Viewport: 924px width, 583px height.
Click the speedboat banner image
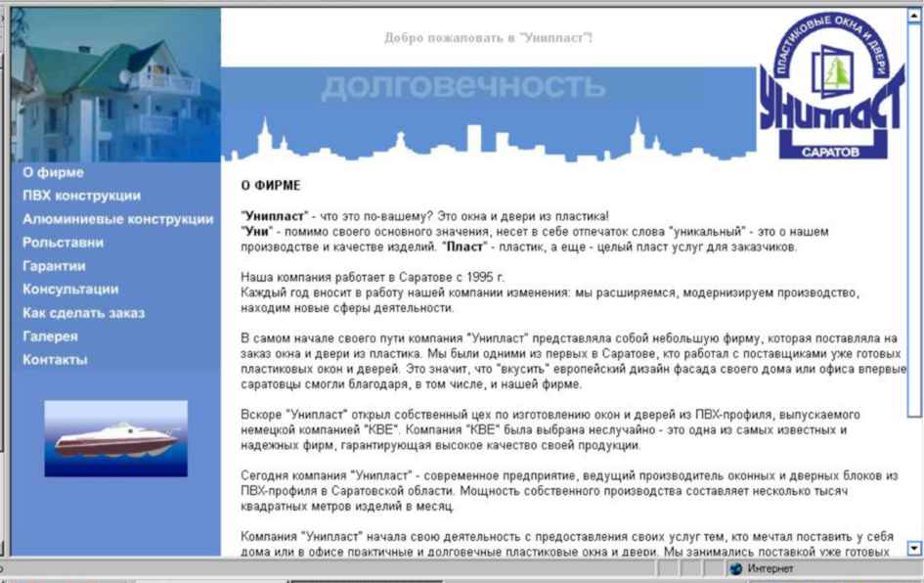click(116, 438)
